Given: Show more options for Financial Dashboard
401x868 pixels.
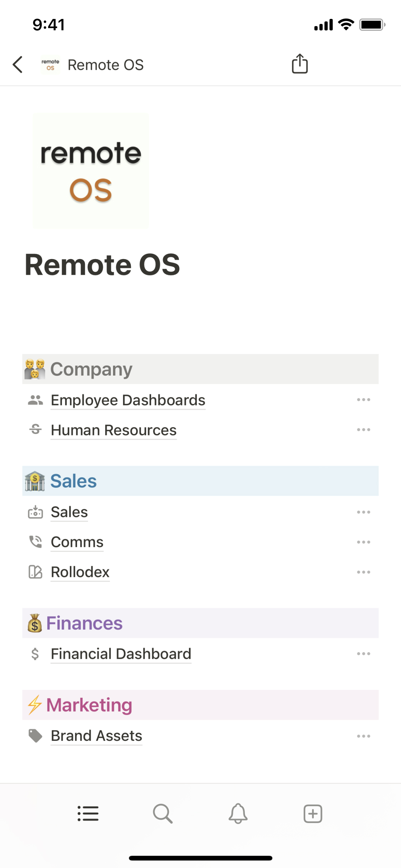Looking at the screenshot, I should coord(364,653).
